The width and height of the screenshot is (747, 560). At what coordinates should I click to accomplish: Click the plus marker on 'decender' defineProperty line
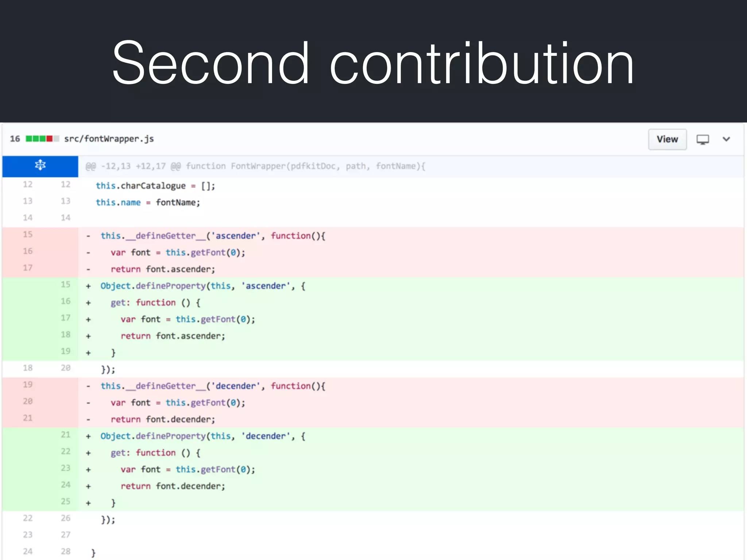(88, 437)
